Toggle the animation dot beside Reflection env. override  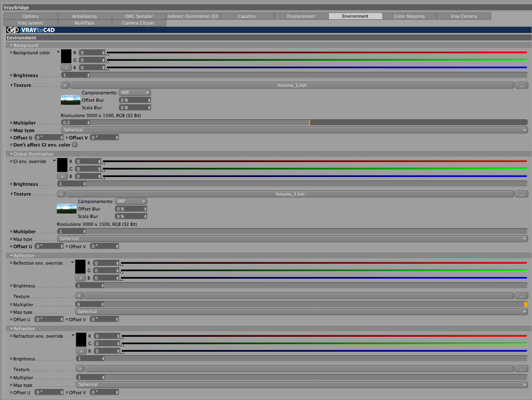[x=11, y=263]
